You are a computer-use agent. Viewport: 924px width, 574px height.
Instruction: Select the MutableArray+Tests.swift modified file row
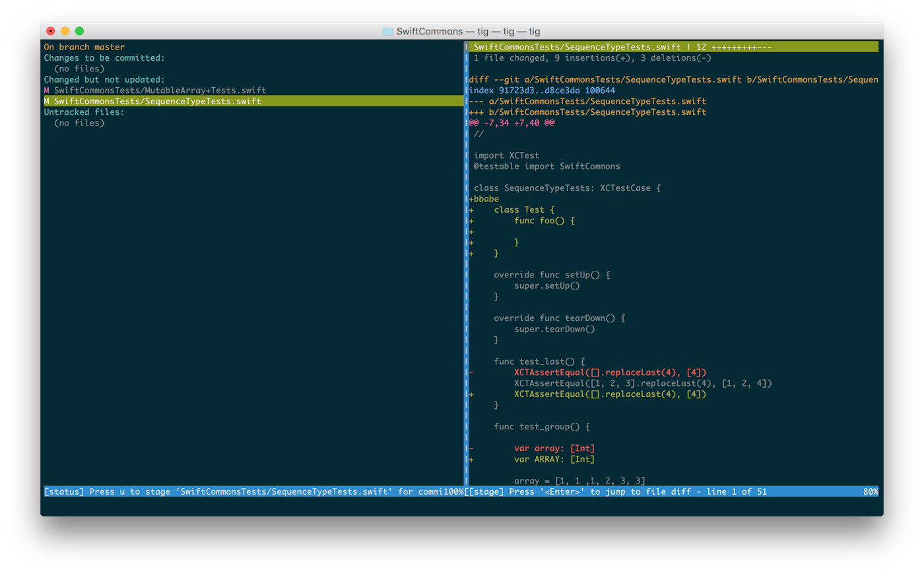coord(155,90)
